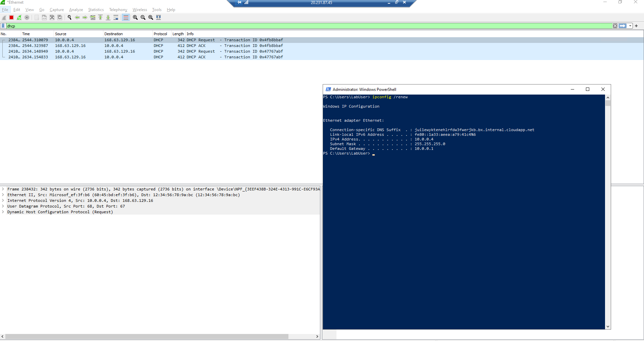Open capture options with the gear icon

point(27,17)
